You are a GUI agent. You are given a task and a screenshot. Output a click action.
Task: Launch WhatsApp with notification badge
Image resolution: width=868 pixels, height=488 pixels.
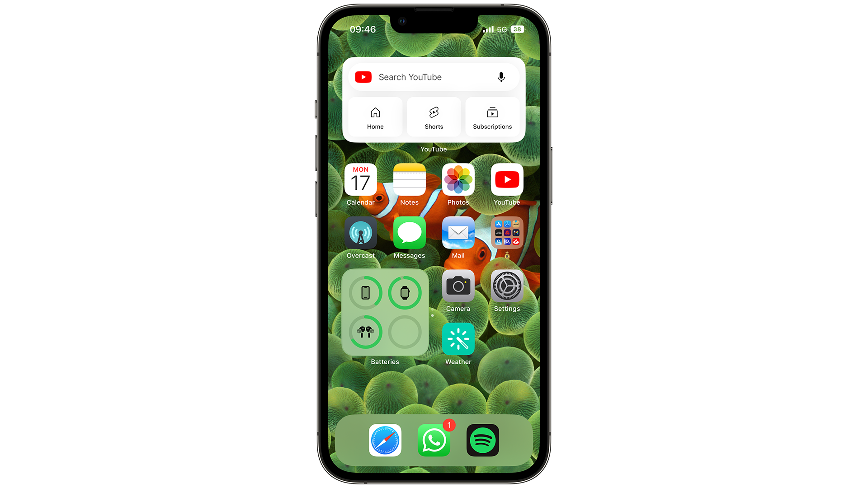click(x=434, y=441)
